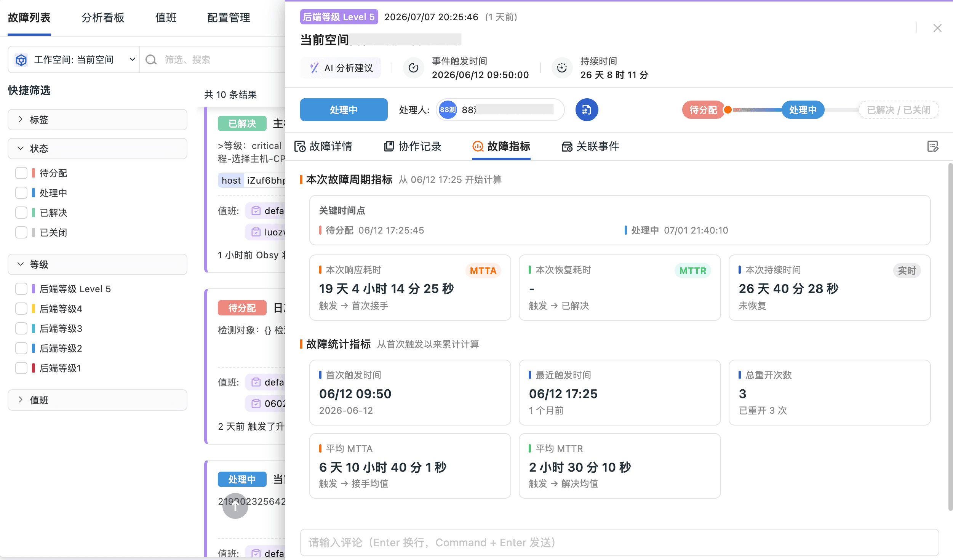Viewport: 953px width, 560px height.
Task: Click the 持续时间 timer icon
Action: tap(562, 68)
